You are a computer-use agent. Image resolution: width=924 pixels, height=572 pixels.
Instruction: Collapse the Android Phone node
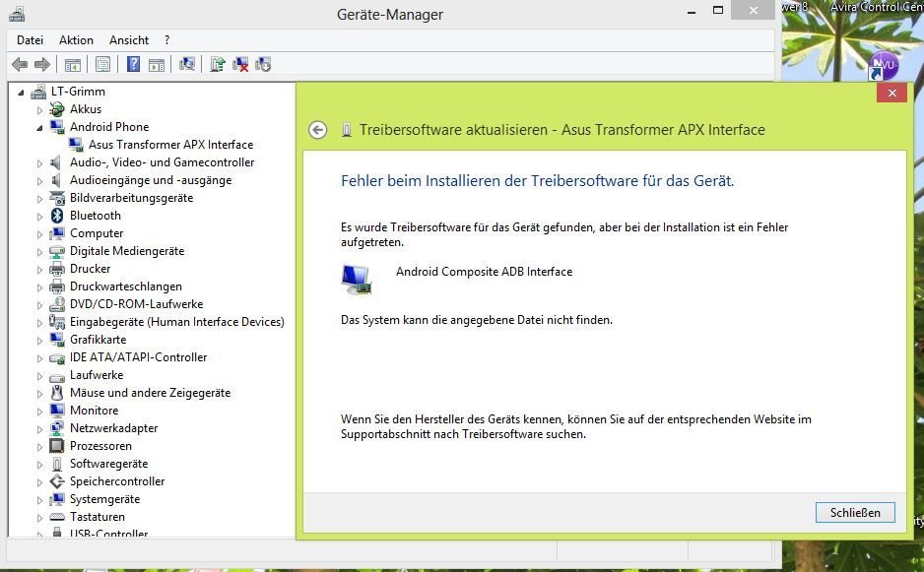click(x=39, y=128)
